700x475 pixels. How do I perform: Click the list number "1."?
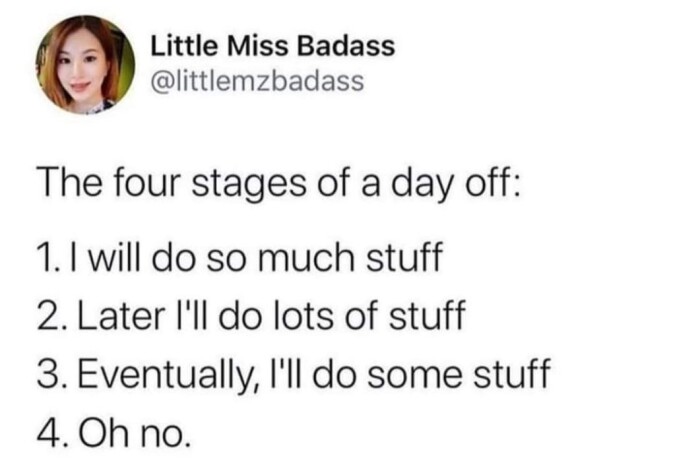[47, 265]
